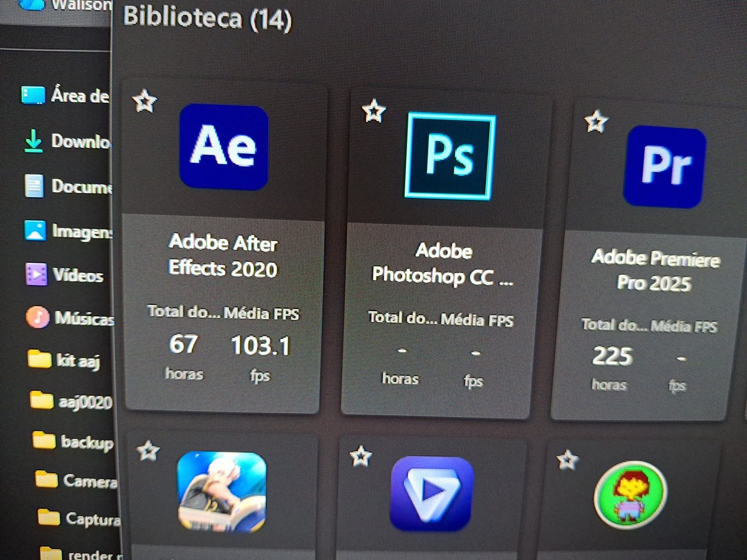Click Total do... label under Premiere Pro
The image size is (747, 560).
tap(614, 325)
